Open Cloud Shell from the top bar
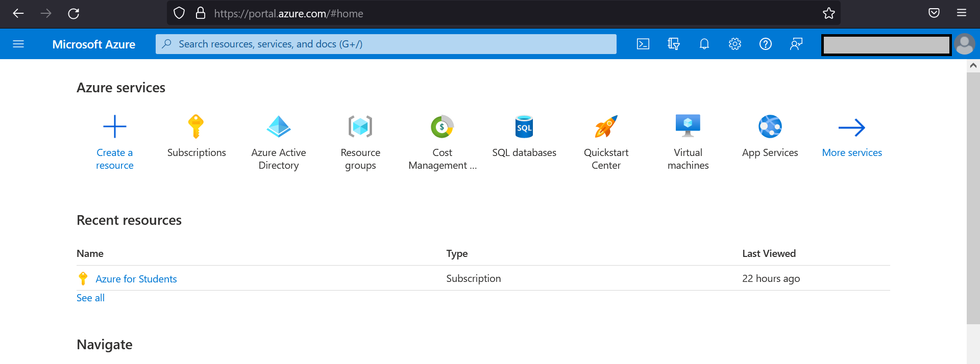This screenshot has width=980, height=364. pos(643,44)
